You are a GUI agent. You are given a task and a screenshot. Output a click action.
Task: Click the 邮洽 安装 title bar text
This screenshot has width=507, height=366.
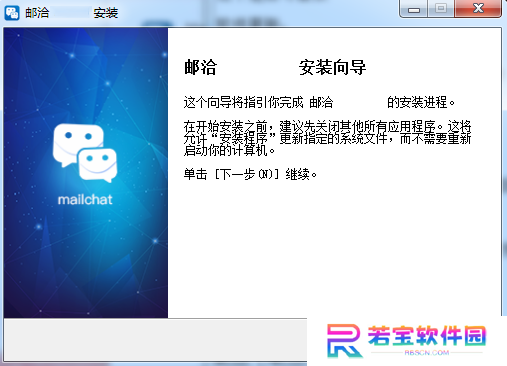click(72, 13)
